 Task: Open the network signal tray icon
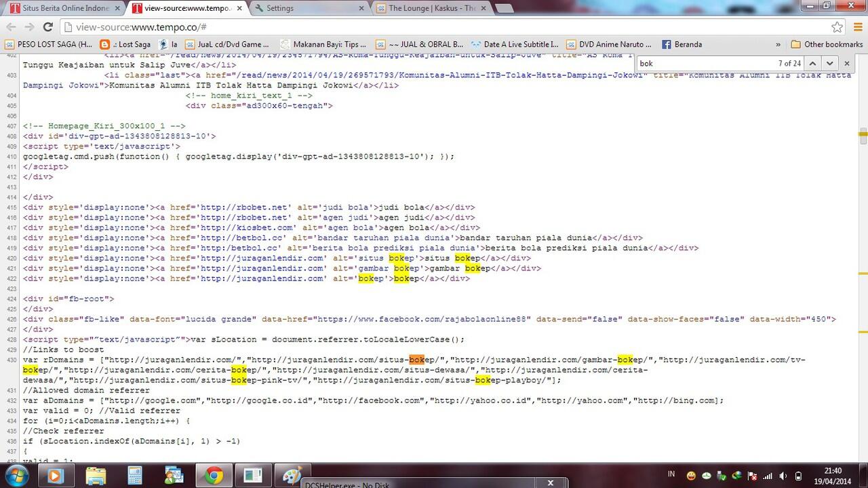[x=767, y=476]
